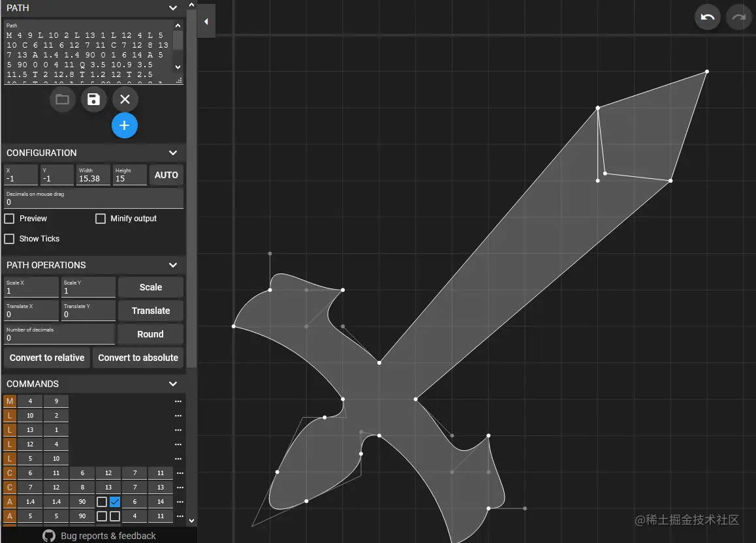Open options for L 10 2 command
The width and height of the screenshot is (756, 543).
[178, 416]
